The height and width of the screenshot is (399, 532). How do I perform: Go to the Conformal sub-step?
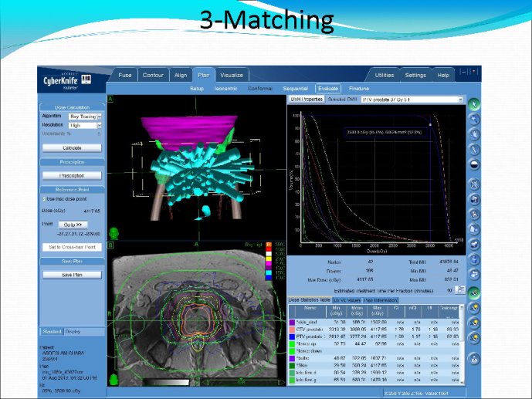tap(260, 89)
